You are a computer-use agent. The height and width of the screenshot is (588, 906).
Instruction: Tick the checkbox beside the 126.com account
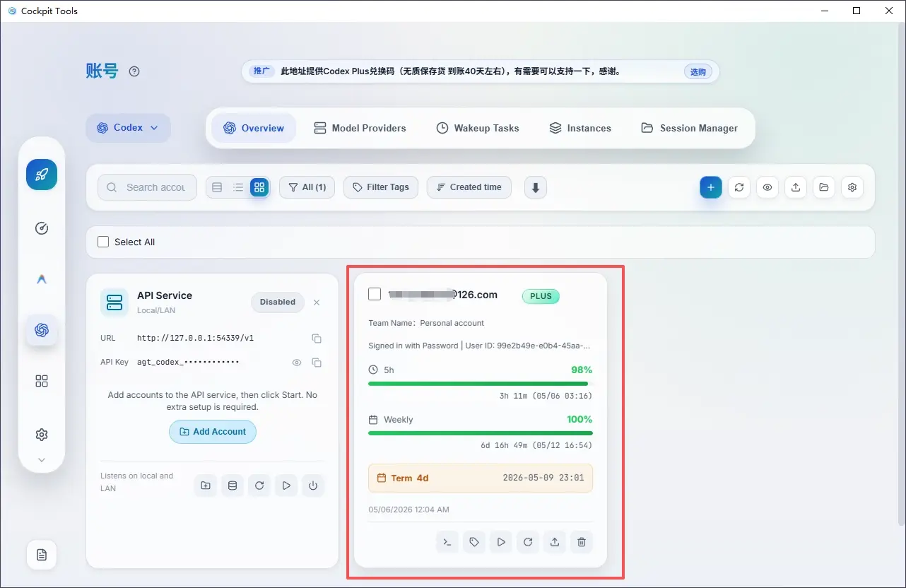[x=375, y=294]
